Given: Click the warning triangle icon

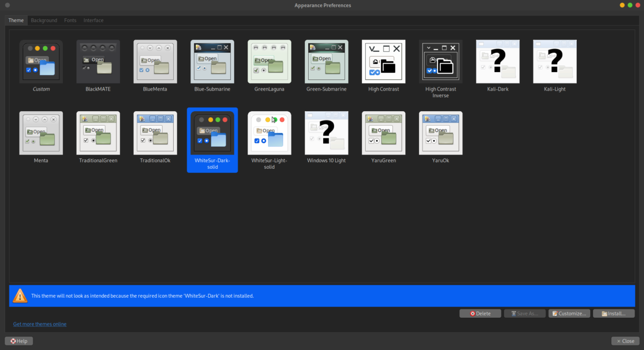Looking at the screenshot, I should click(20, 296).
